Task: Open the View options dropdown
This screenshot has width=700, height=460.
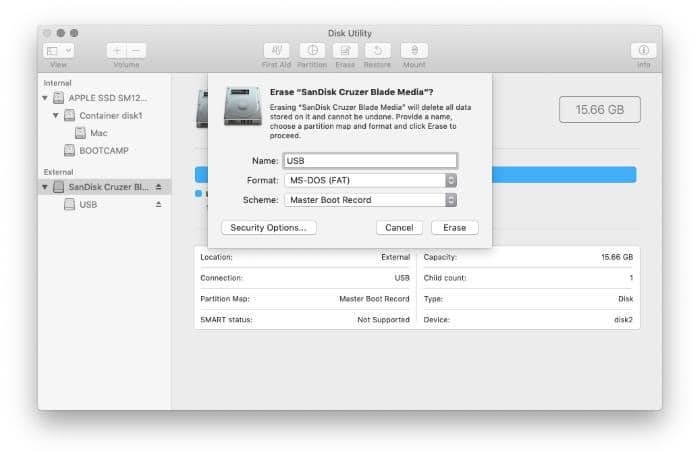Action: (x=58, y=50)
